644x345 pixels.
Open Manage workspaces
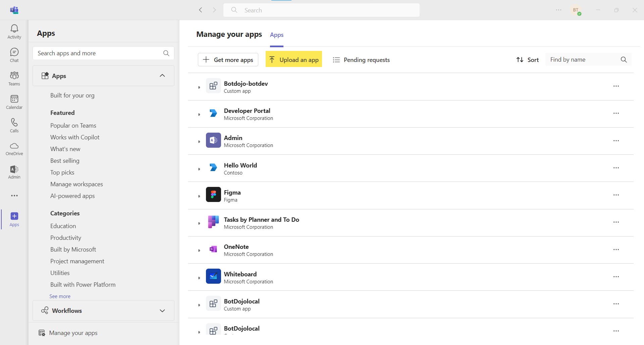click(76, 184)
